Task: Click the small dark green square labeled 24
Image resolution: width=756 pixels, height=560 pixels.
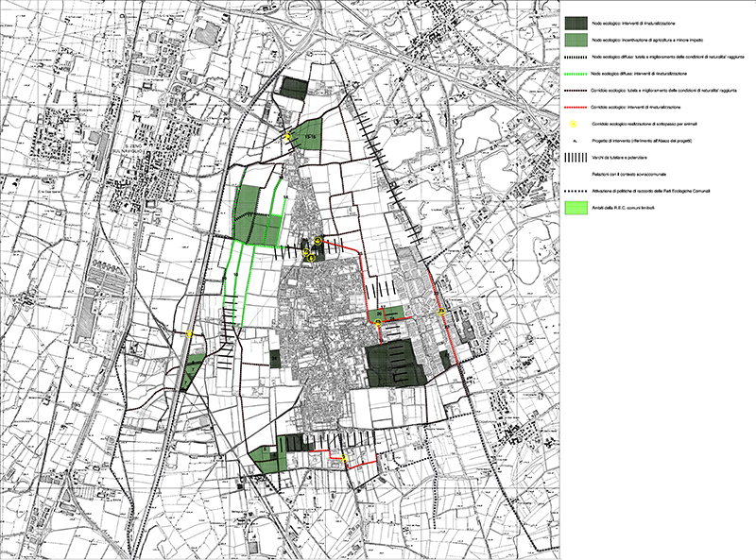Action: tap(275, 359)
